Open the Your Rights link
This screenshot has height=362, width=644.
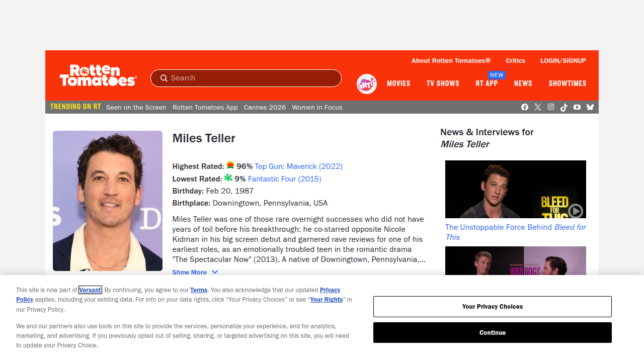coord(327,299)
